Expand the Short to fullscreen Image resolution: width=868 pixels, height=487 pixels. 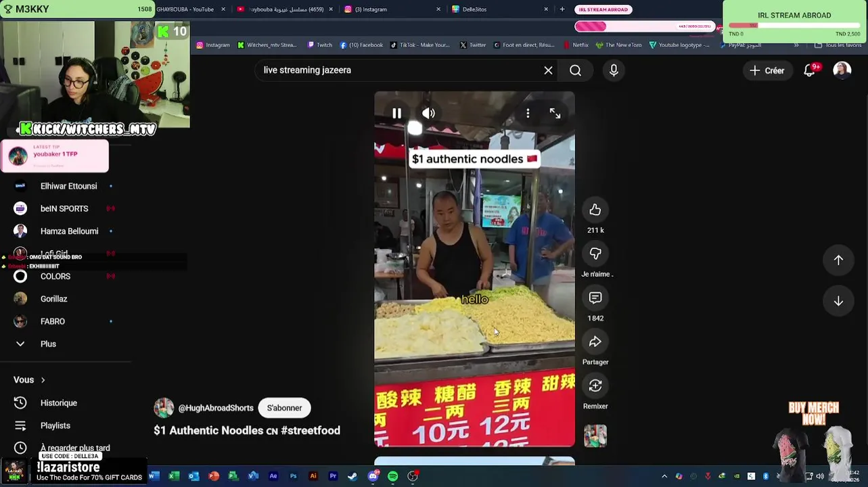coord(555,114)
